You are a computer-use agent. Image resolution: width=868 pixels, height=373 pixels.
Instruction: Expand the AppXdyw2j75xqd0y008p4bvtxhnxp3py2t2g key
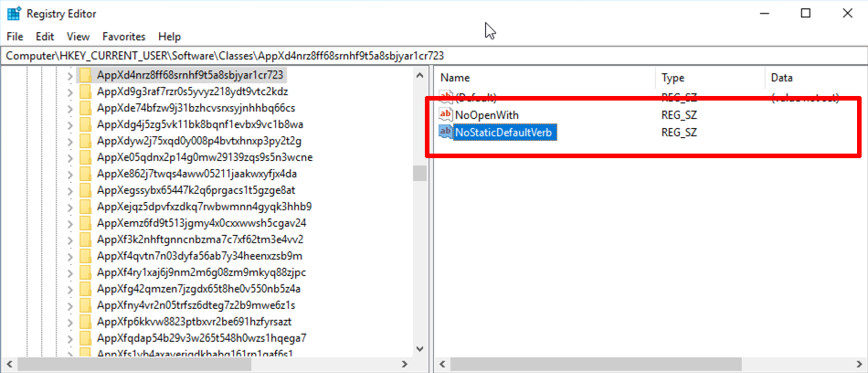click(x=69, y=141)
